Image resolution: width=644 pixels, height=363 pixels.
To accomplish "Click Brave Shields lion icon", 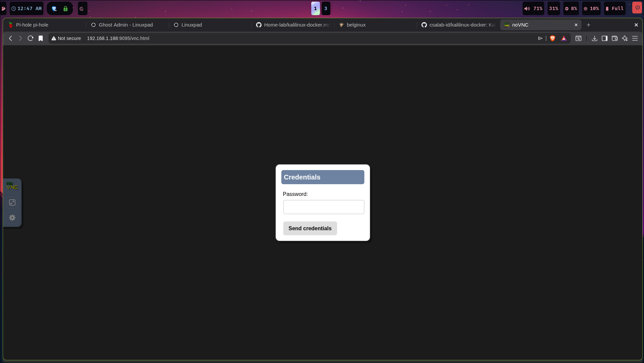I will 553,38.
